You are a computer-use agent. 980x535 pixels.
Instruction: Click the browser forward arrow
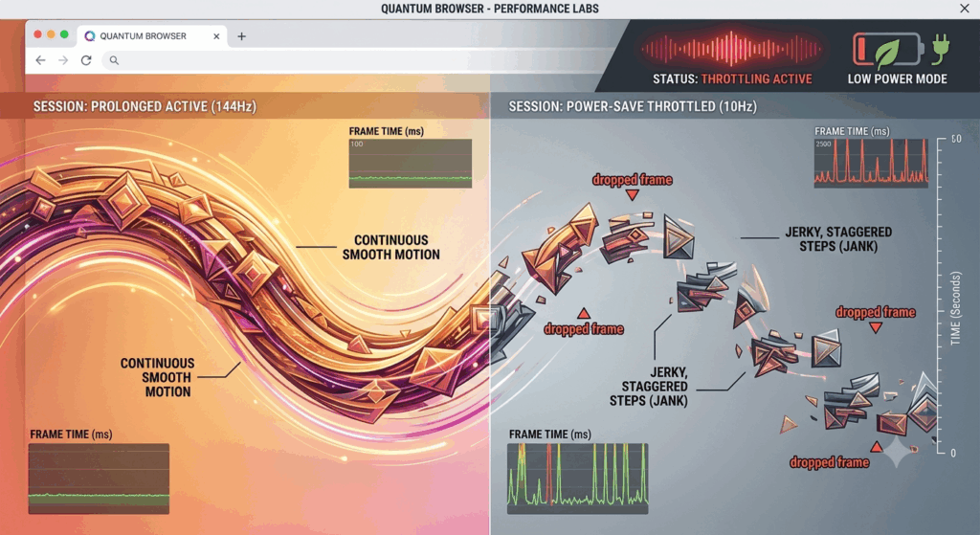click(63, 60)
